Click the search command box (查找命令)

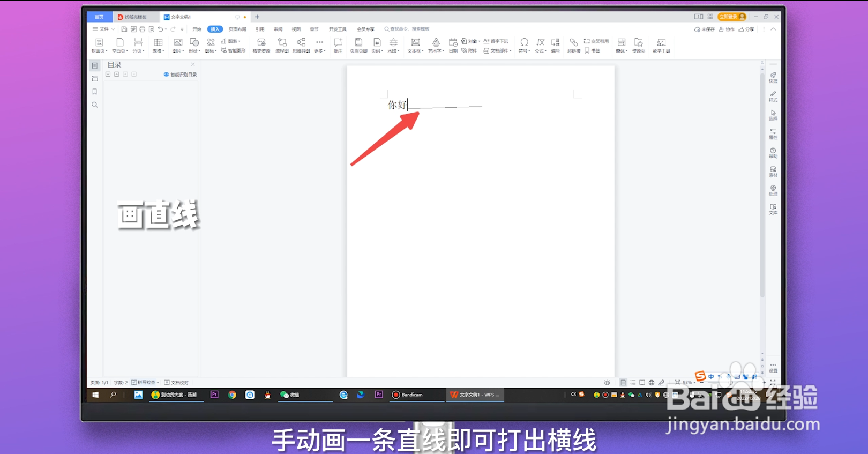407,29
